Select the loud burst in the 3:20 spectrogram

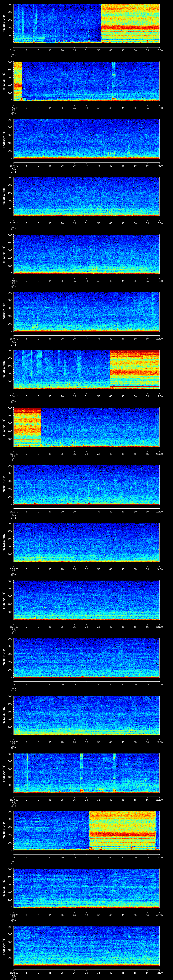pos(135,369)
